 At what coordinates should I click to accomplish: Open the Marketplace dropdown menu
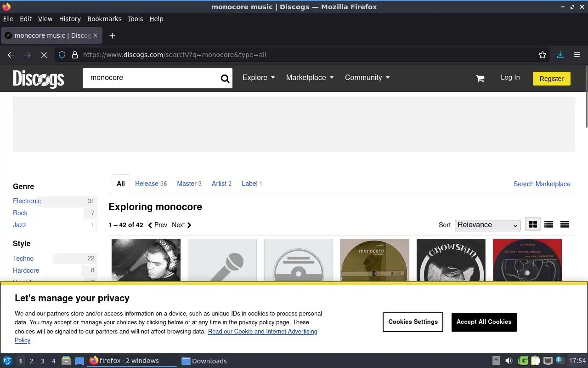[310, 78]
